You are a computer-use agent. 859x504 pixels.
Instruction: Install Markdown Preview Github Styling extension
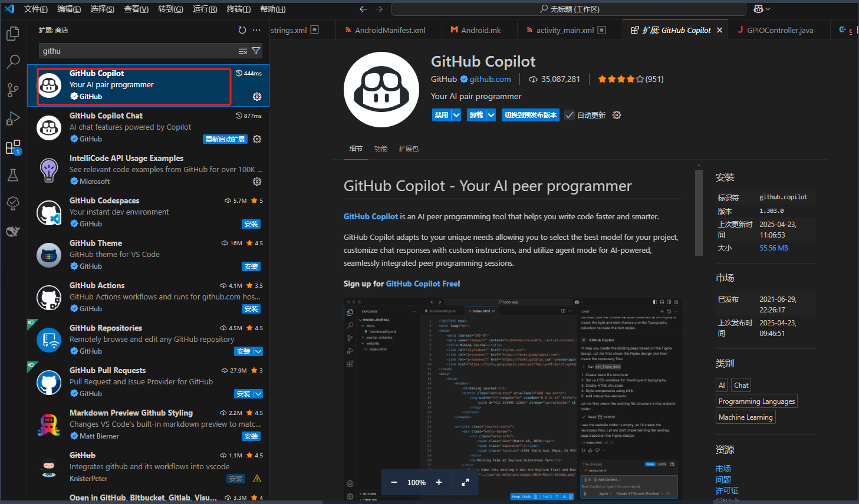251,436
